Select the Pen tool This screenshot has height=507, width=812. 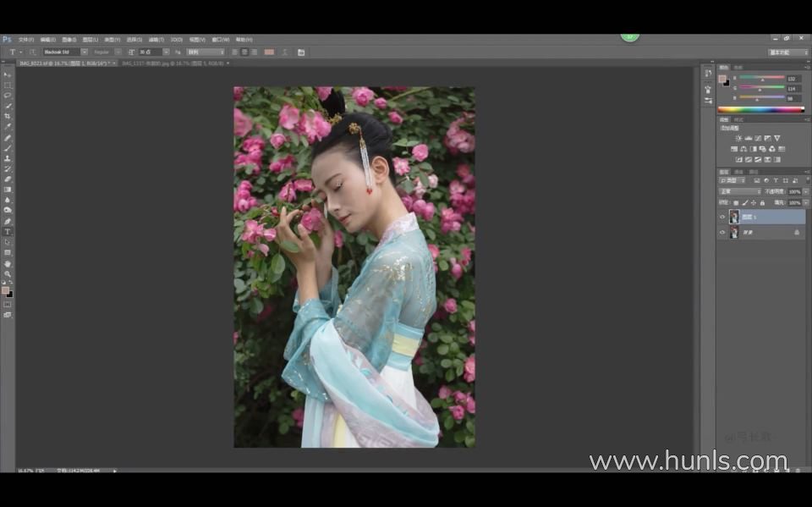pos(8,222)
